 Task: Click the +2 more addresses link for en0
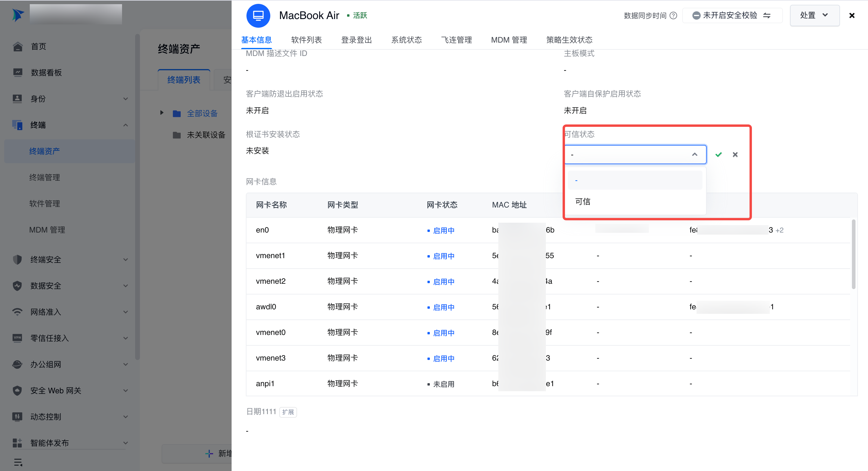[779, 230]
